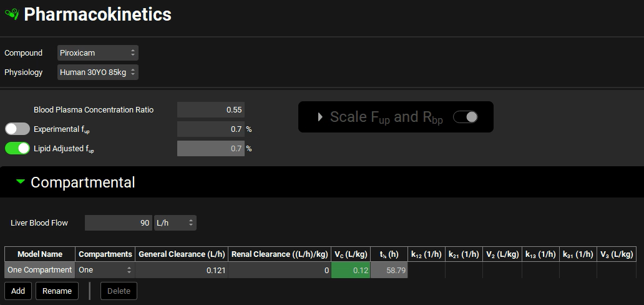
Task: Expand the Scale Fup and Rbp panel arrow
Action: (321, 117)
